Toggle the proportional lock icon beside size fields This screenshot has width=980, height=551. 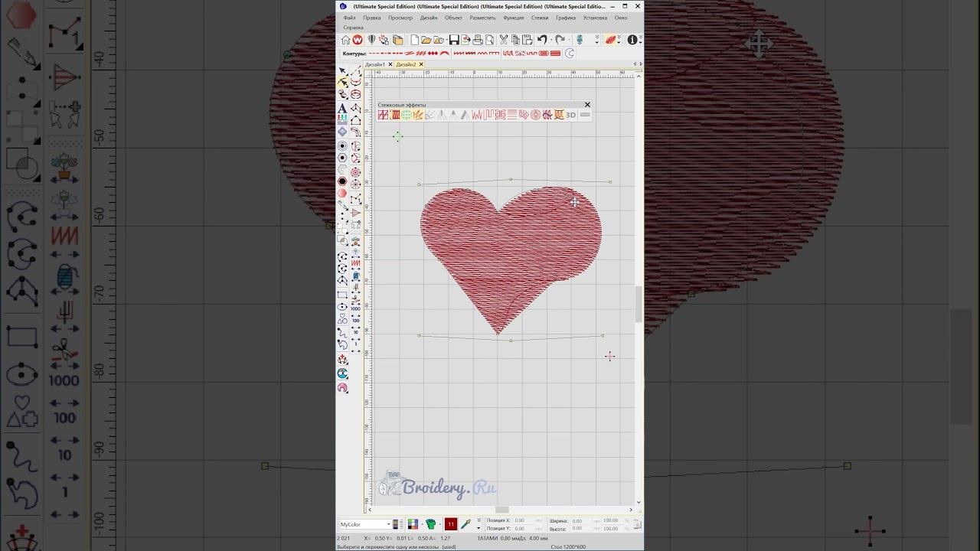[x=637, y=525]
